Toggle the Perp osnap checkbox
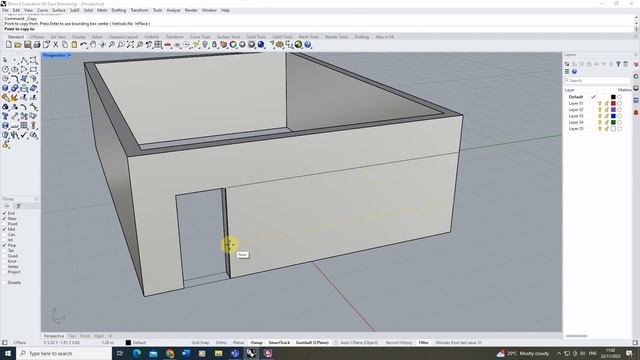This screenshot has height=360, width=640. [4, 245]
